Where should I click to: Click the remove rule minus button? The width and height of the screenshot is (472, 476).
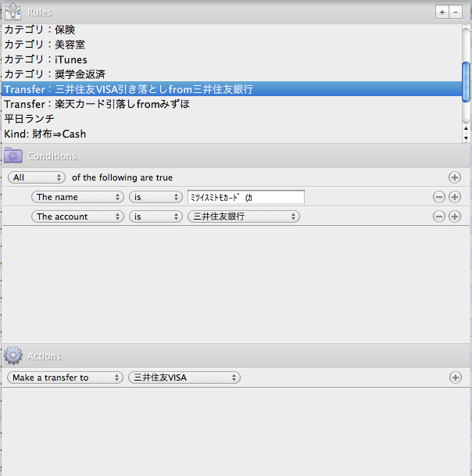tap(456, 13)
